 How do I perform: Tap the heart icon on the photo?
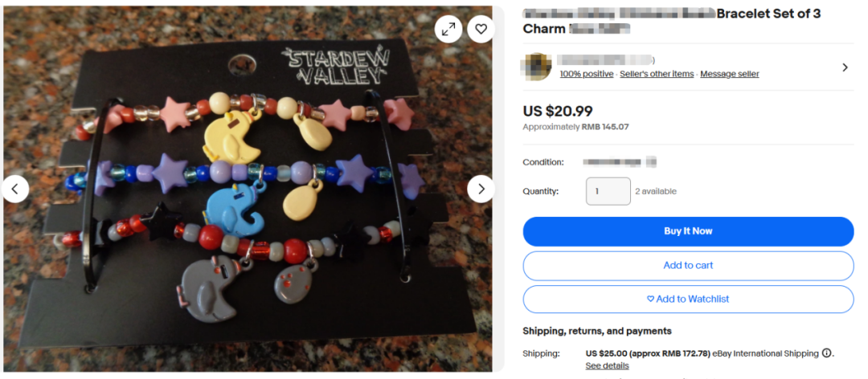pyautogui.click(x=481, y=30)
